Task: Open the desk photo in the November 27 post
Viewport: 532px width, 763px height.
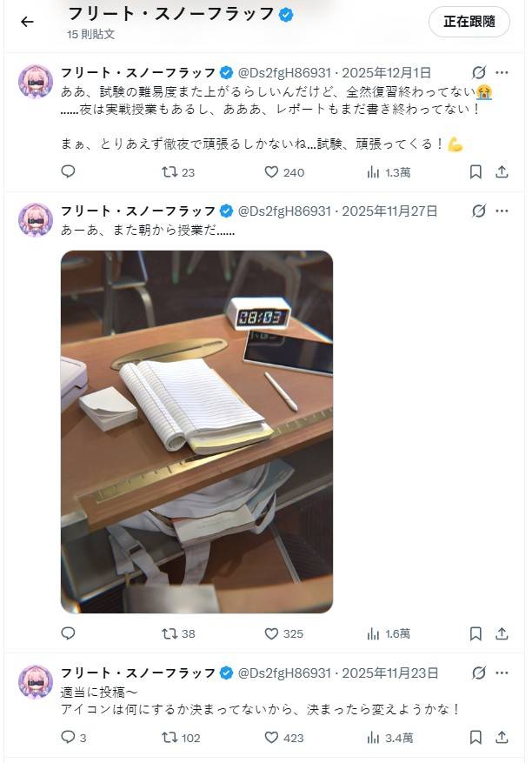Action: click(197, 432)
